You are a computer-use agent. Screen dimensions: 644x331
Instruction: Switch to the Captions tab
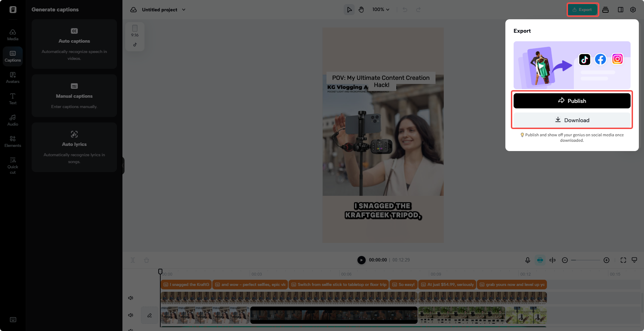13,56
